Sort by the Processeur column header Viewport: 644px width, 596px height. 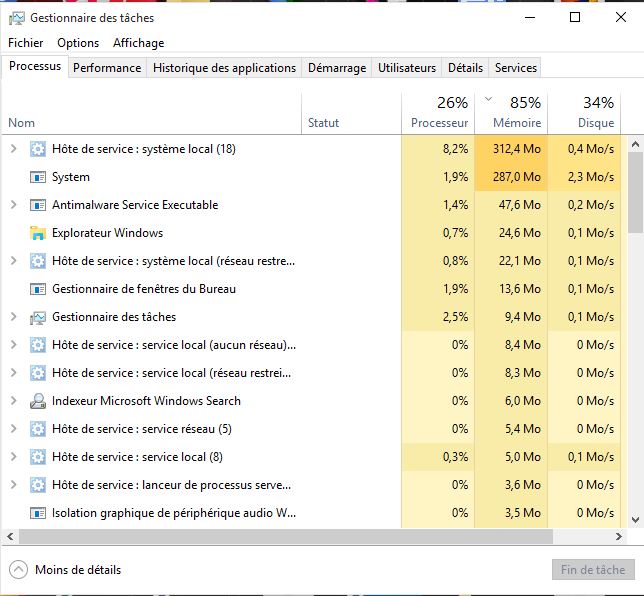click(x=438, y=114)
